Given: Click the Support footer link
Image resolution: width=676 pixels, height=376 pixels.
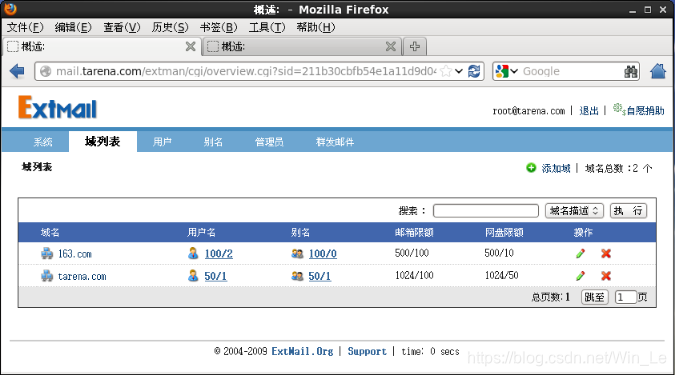Looking at the screenshot, I should pos(367,351).
